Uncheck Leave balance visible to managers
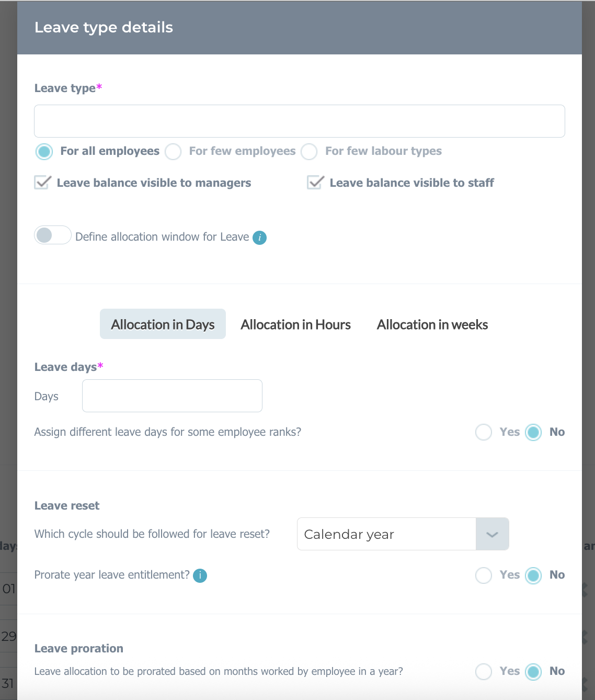 pos(42,183)
